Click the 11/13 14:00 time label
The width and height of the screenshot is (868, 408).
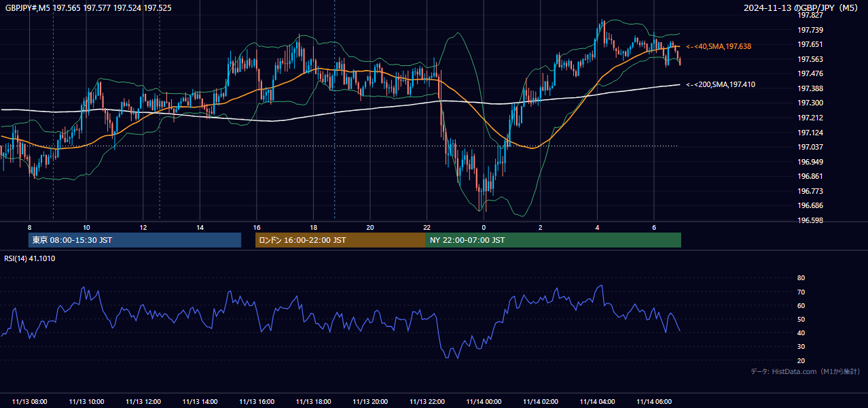pyautogui.click(x=200, y=402)
